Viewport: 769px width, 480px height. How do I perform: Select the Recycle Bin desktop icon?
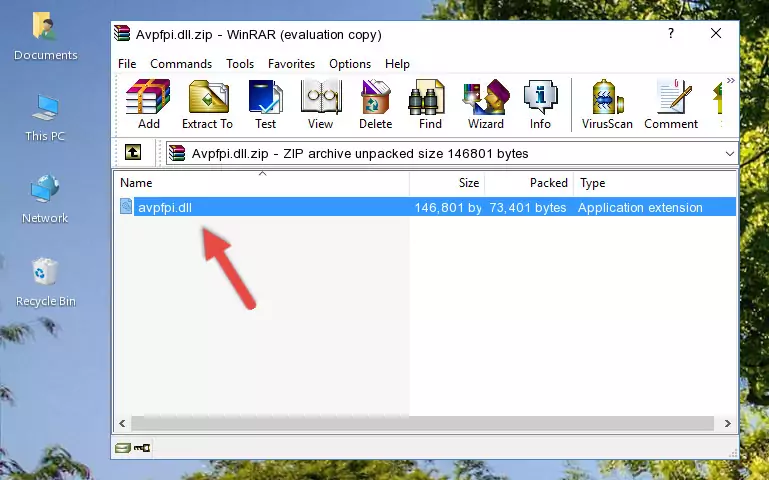46,282
